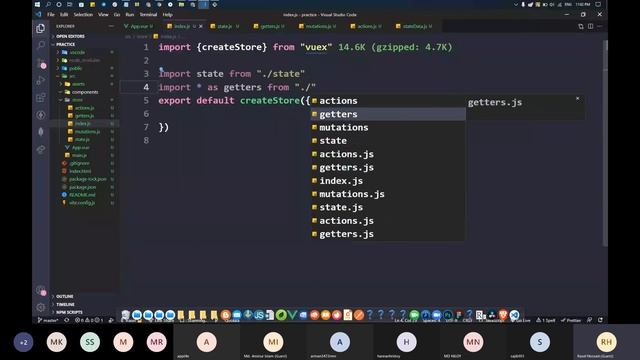
Task: Open the Help menu
Action: coord(167,14)
